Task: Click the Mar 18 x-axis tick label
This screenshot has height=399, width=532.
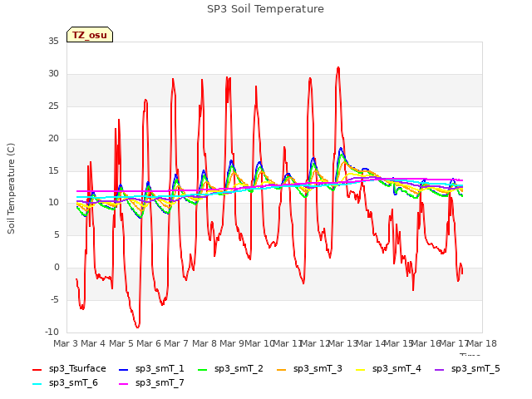Action: pos(482,343)
